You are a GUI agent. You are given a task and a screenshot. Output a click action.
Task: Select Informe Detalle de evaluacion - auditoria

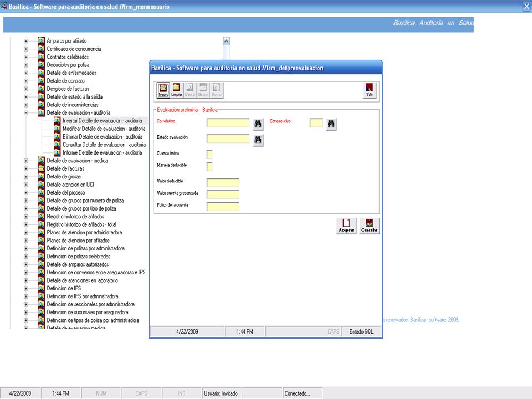coord(102,153)
